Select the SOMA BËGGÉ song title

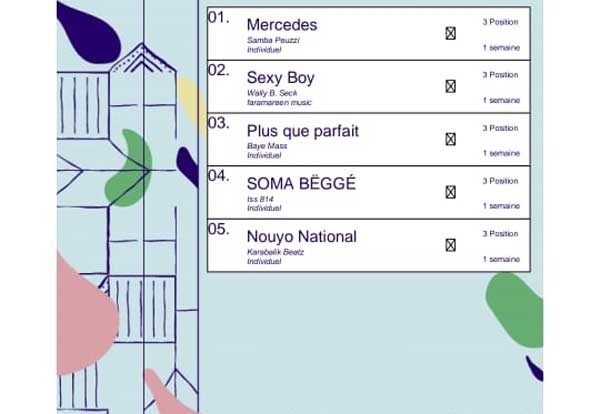click(301, 184)
